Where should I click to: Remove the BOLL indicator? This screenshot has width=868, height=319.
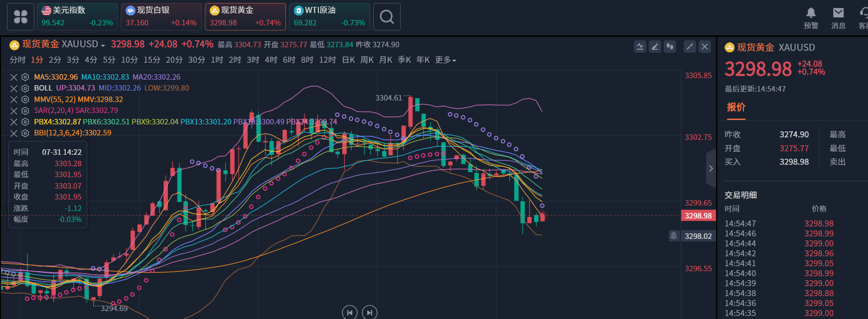click(x=14, y=88)
